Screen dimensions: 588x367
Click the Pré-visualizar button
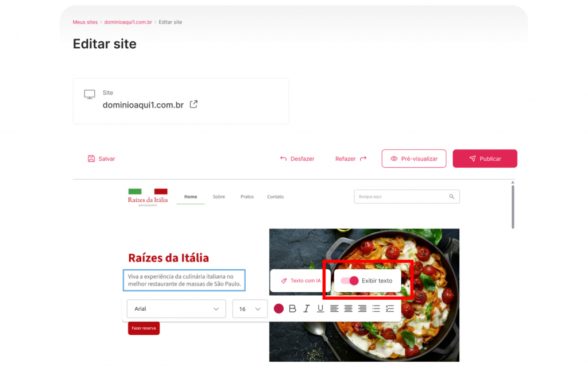pyautogui.click(x=414, y=159)
